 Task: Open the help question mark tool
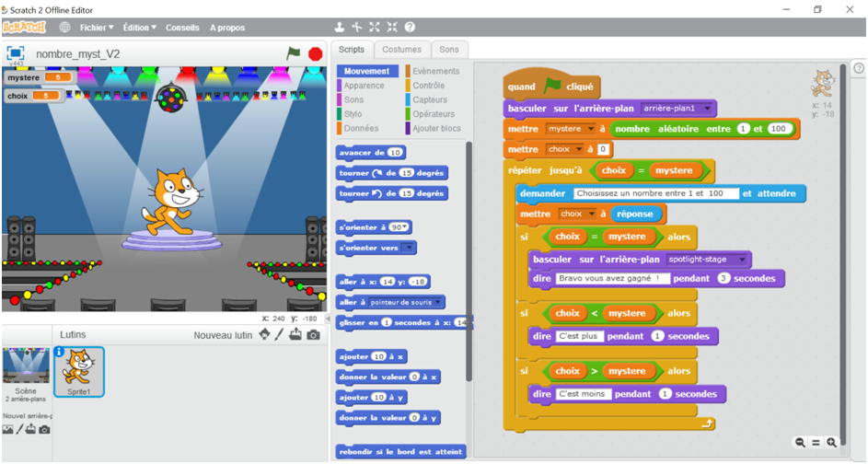410,28
